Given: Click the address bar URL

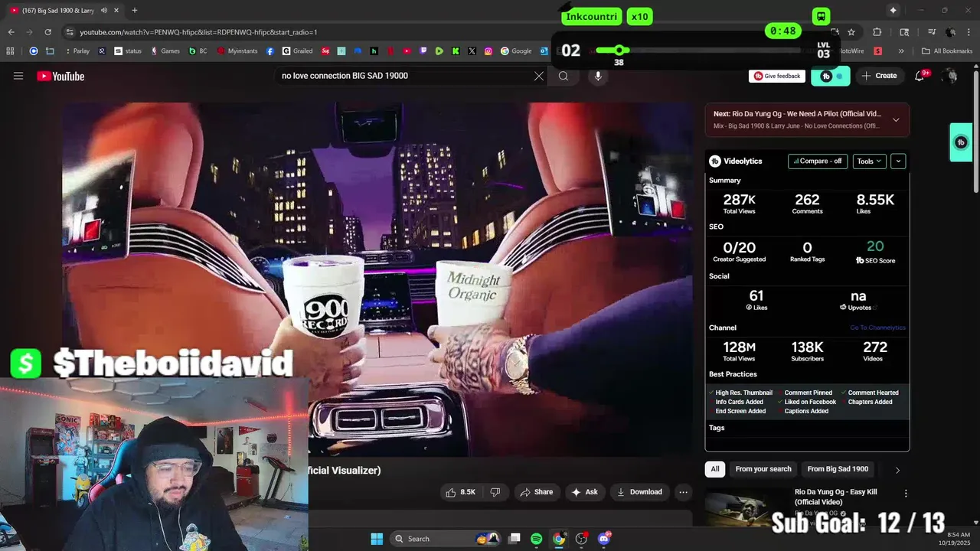Looking at the screenshot, I should pos(198,32).
